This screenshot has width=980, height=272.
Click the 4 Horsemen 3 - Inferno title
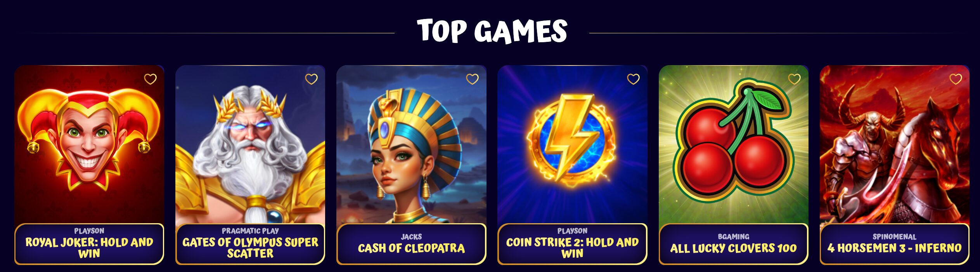894,248
